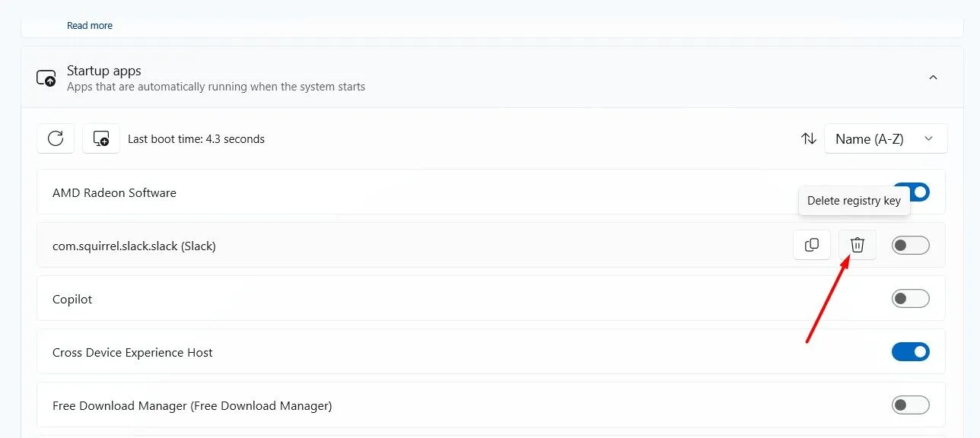
Task: Turn on Copilot startup toggle
Action: [x=911, y=298]
